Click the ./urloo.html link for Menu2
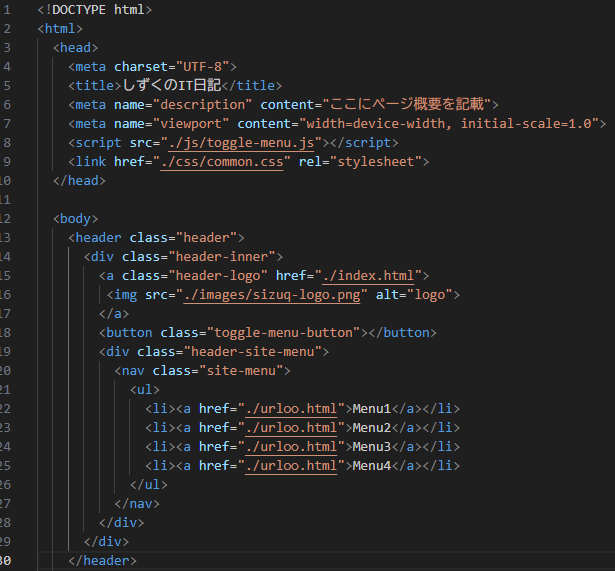The height and width of the screenshot is (571, 615). (x=291, y=427)
